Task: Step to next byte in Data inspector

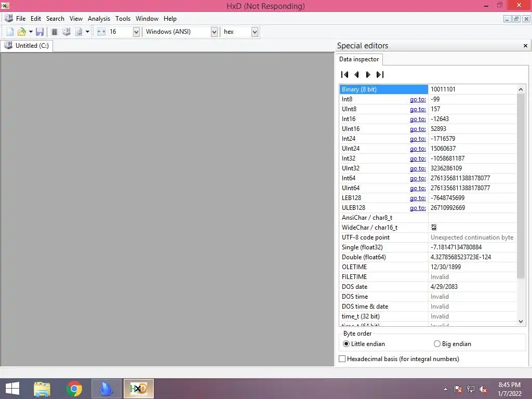Action: click(x=368, y=75)
